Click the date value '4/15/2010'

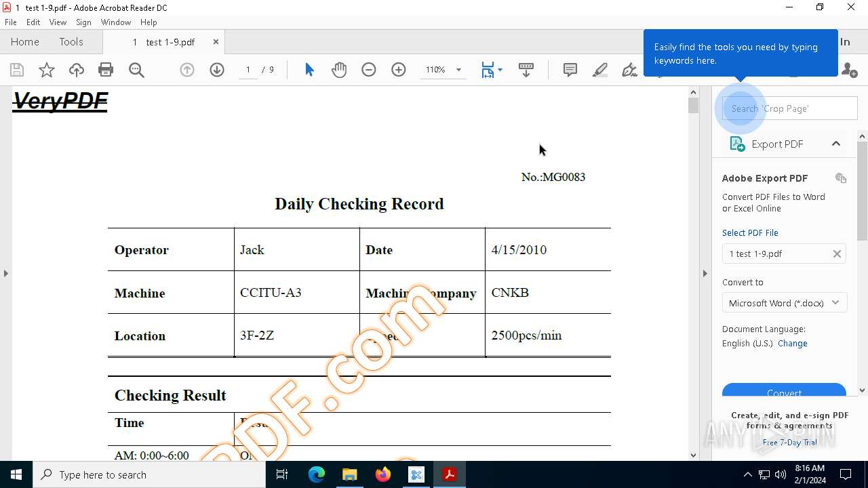[x=519, y=249]
